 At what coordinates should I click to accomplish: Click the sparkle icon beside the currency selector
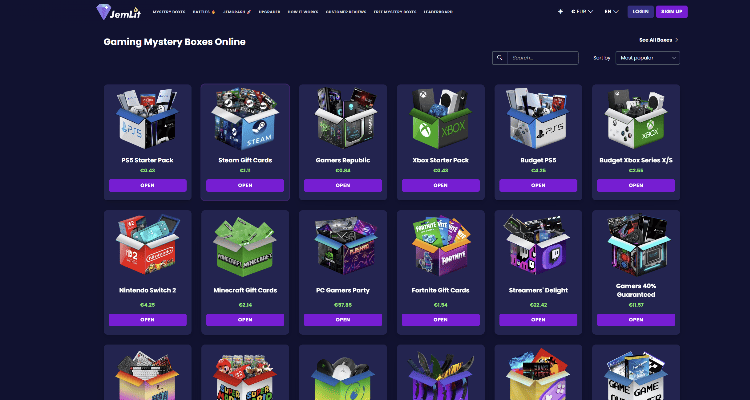(560, 11)
